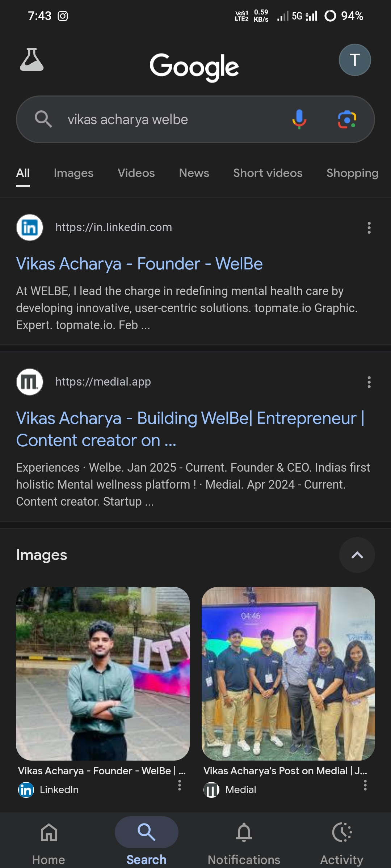
Task: Open menu for Medial image result
Action: click(x=365, y=785)
